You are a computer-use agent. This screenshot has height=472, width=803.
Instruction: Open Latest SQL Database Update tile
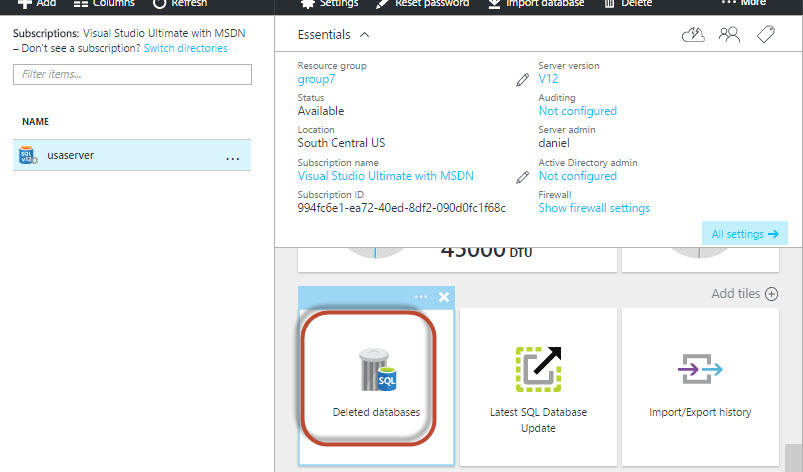tap(538, 387)
